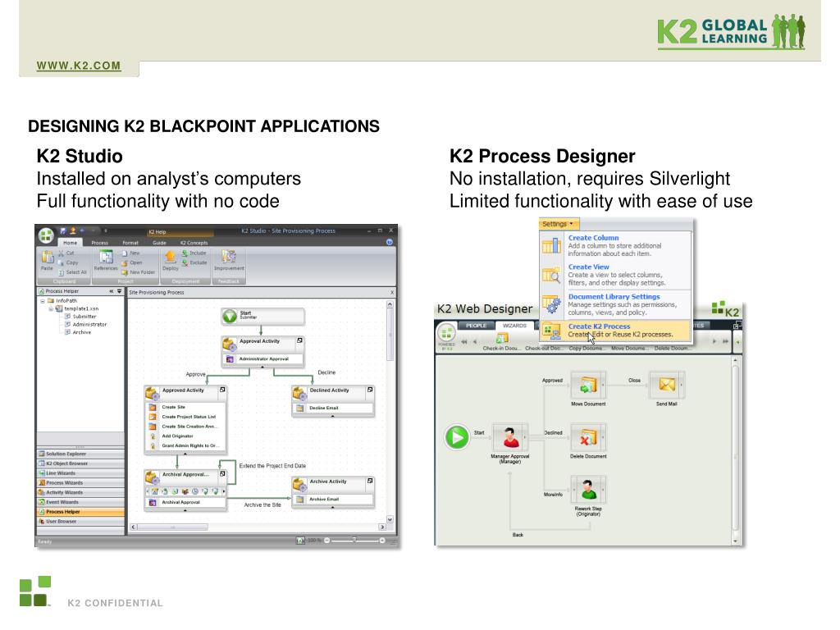Expand the template1.xsn tree node
This screenshot has height=630, width=840.
(x=51, y=308)
